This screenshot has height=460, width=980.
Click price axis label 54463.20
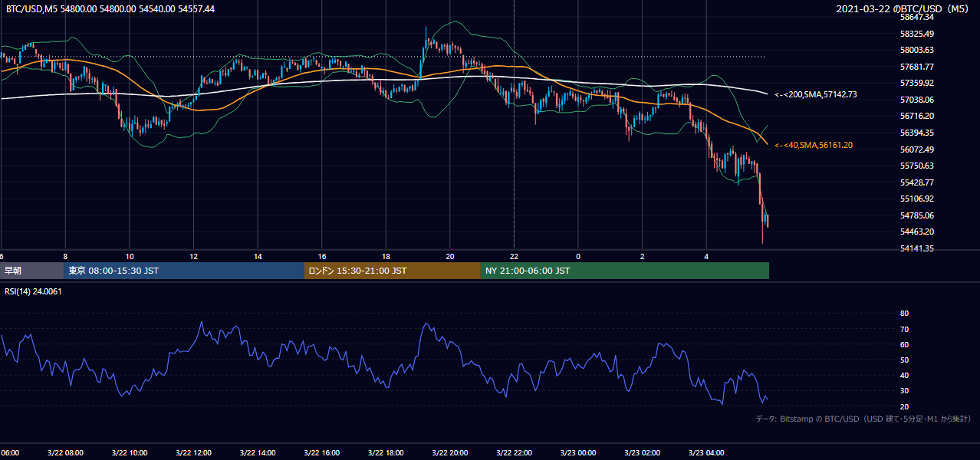click(916, 232)
